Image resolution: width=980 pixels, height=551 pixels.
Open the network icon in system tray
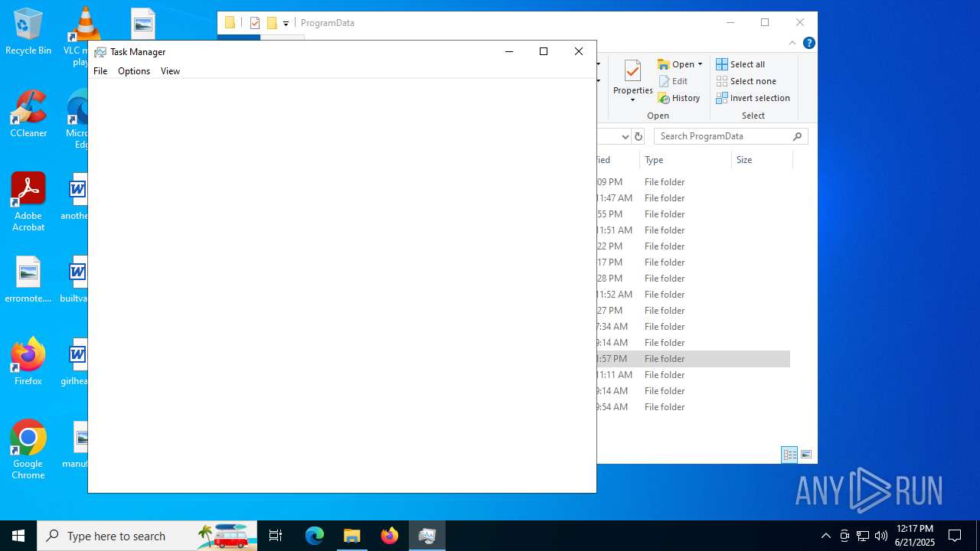point(863,536)
